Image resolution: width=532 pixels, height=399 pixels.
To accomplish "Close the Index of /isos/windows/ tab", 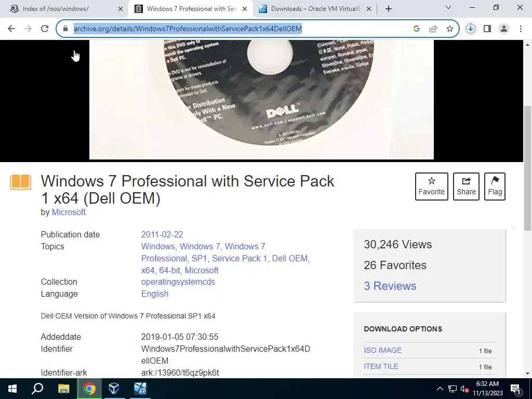I will [x=120, y=9].
